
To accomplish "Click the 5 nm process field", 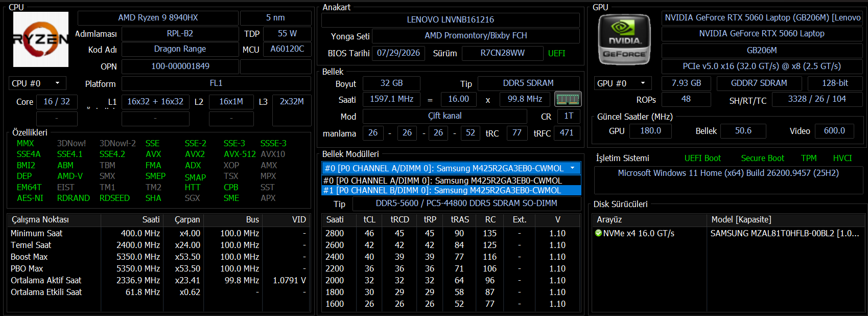I will 275,18.
